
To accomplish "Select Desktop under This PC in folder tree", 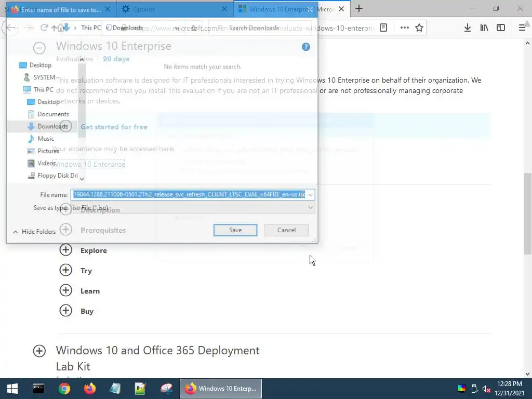I will coord(44,102).
